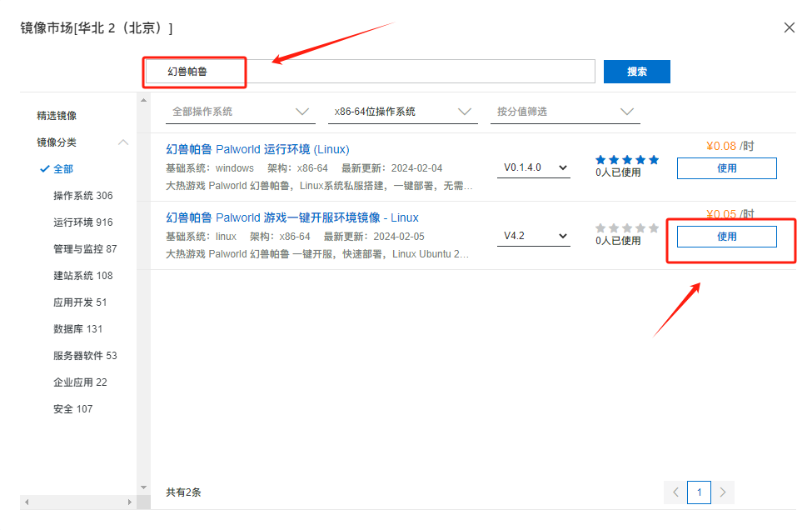
Task: Click the 最新更新：2024-02-05 text
Action: 375,237
